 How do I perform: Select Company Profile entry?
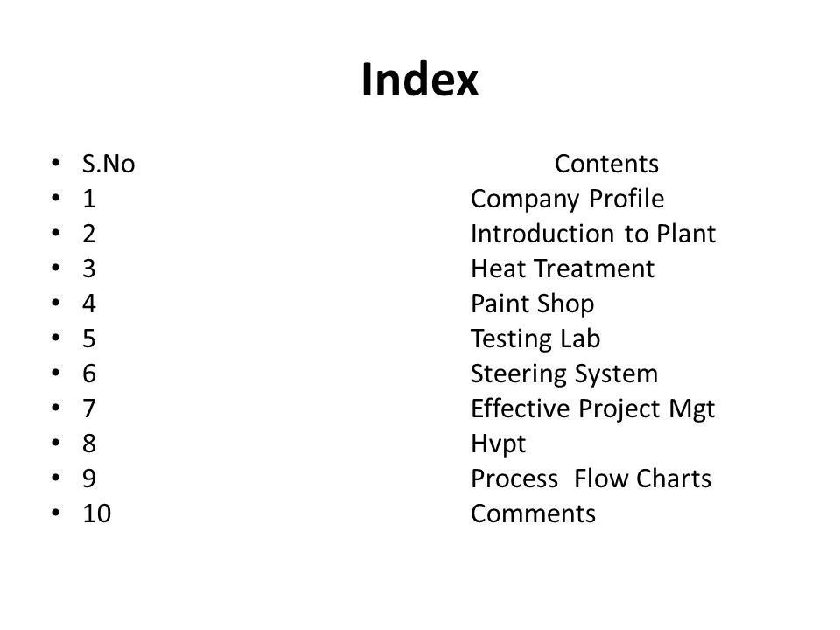point(567,199)
